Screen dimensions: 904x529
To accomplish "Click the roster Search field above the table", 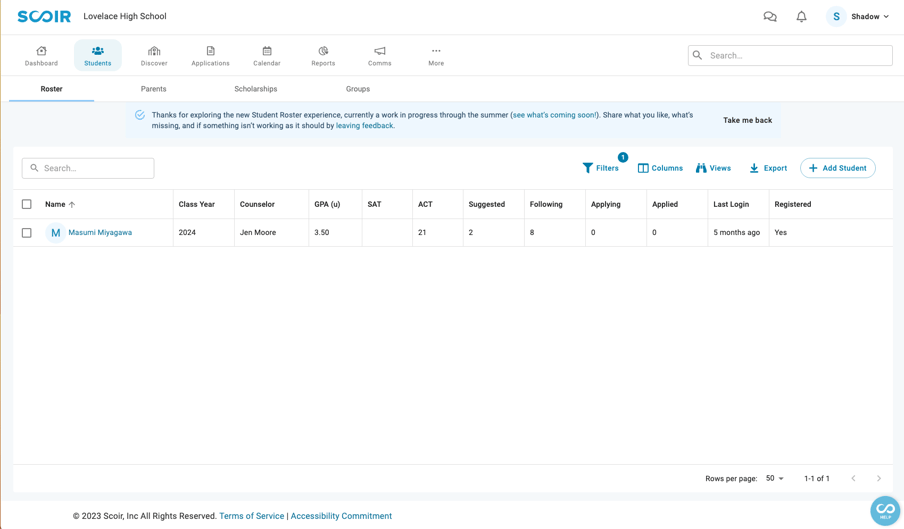I will coord(88,168).
